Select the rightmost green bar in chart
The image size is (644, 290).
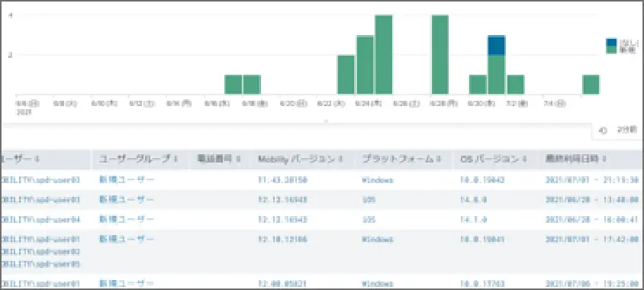pos(591,85)
